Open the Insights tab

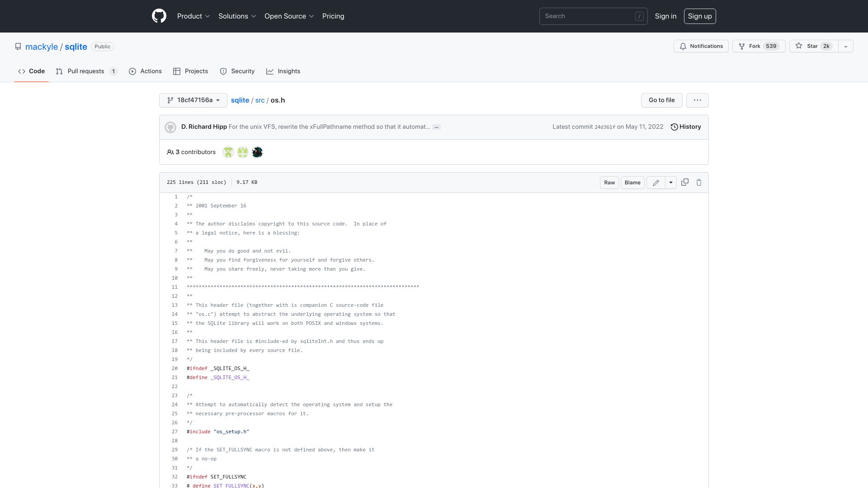coord(283,71)
